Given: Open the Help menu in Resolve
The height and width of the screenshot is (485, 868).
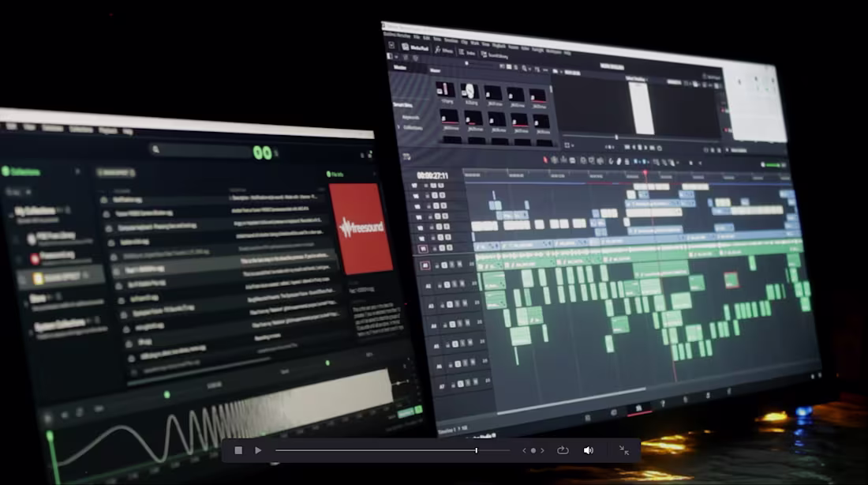Looking at the screenshot, I should pyautogui.click(x=567, y=53).
